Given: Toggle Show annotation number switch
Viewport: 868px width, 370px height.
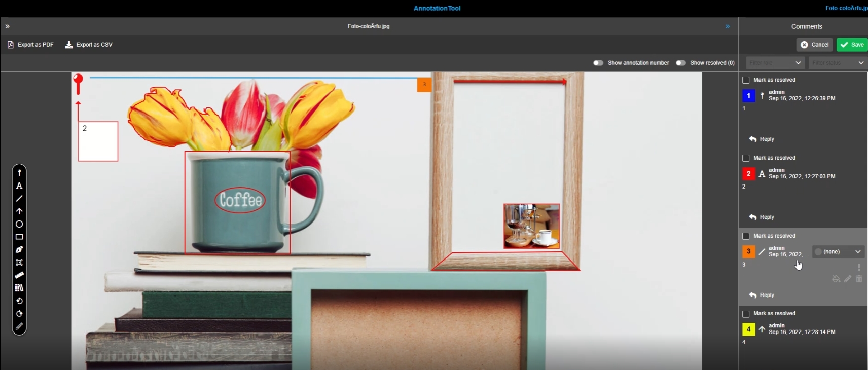Looking at the screenshot, I should [598, 63].
